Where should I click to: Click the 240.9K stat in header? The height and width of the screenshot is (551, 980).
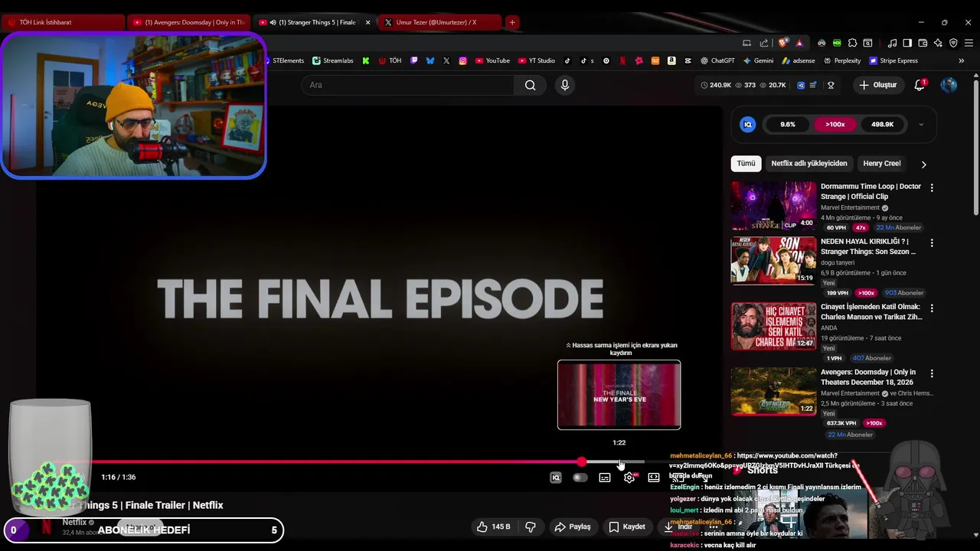click(716, 85)
